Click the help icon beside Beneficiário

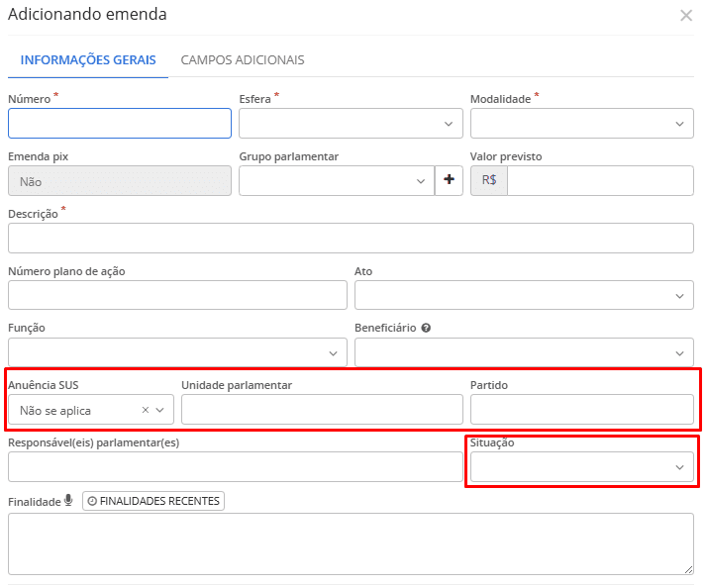click(x=426, y=328)
